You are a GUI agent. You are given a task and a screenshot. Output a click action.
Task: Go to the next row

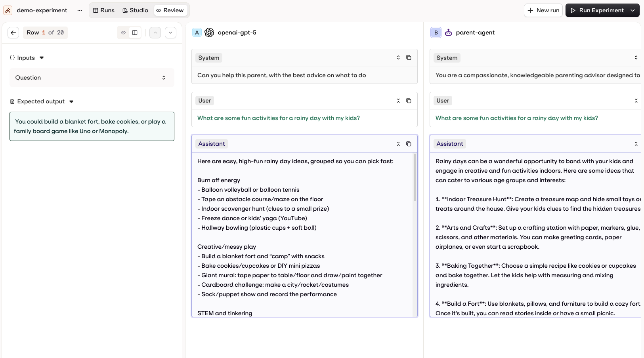tap(170, 32)
